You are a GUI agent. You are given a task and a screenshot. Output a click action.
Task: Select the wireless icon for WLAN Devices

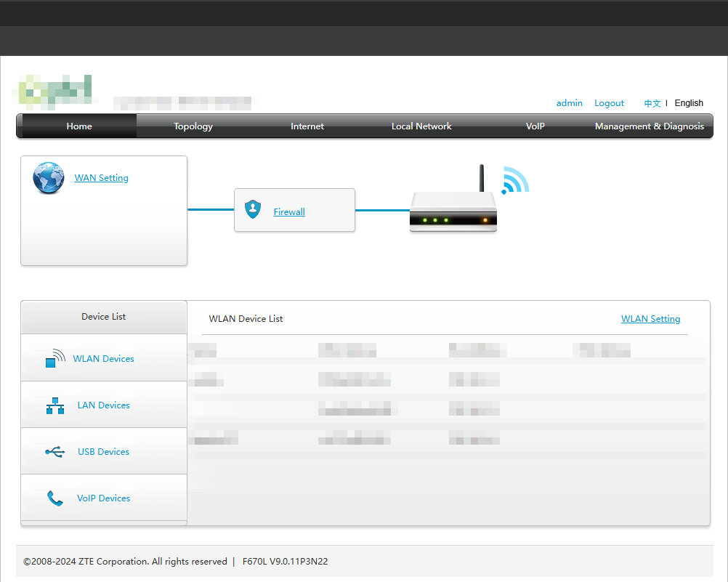(x=54, y=357)
